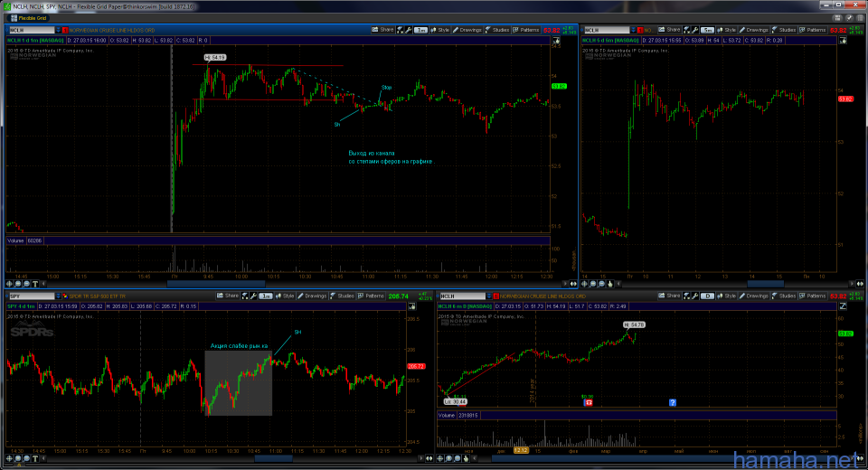Screen dimensions: 868x470
Task: Open Share in top-left NCLH 1m chart
Action: (383, 30)
